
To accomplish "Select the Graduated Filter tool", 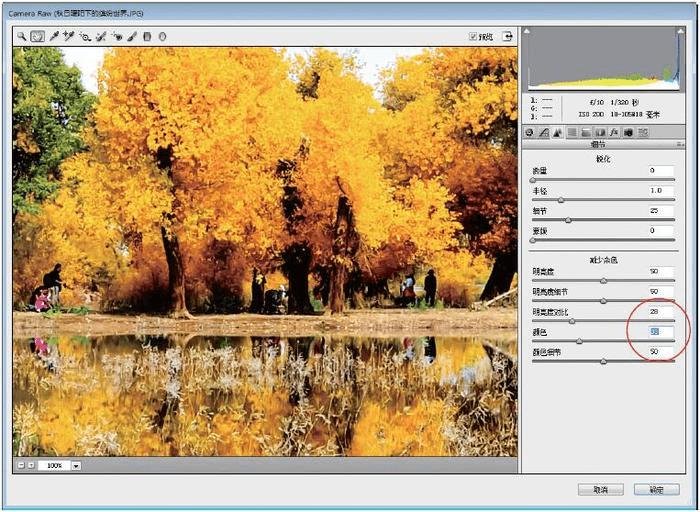I will [x=147, y=37].
